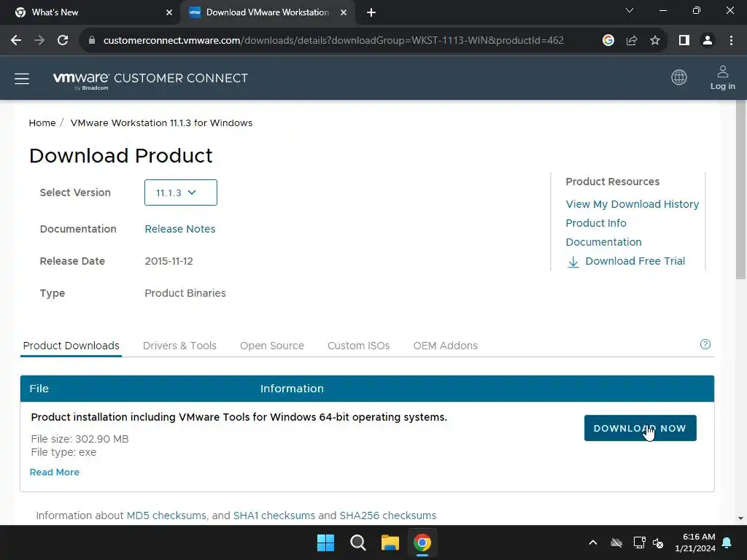Click the Download Free Trial link
The height and width of the screenshot is (560, 747).
click(635, 262)
